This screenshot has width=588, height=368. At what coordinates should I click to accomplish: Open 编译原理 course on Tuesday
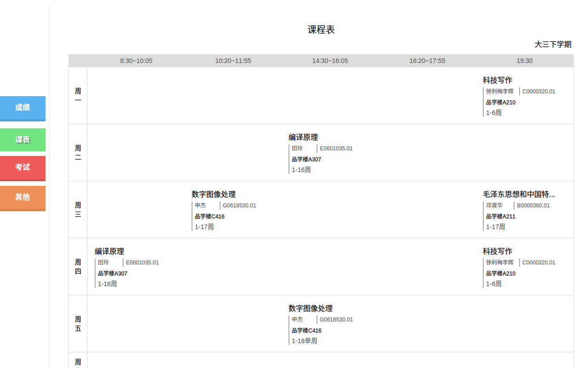(303, 137)
